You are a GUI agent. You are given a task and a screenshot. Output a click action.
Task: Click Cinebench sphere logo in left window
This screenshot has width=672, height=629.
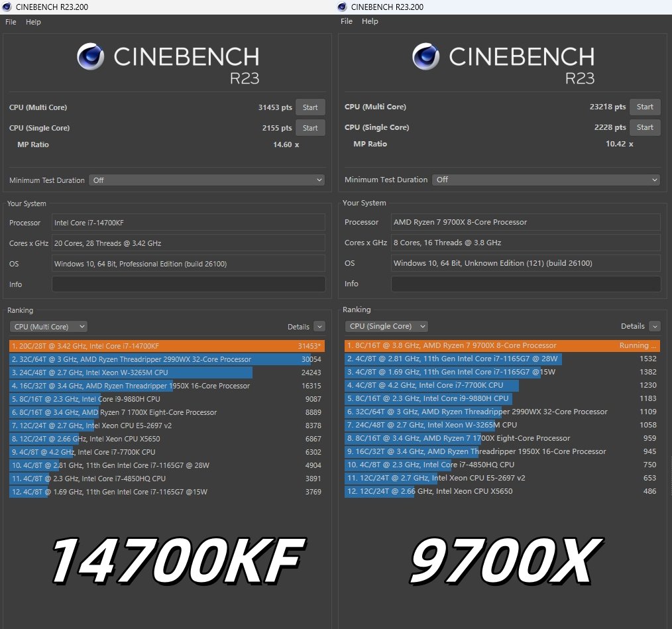[90, 56]
